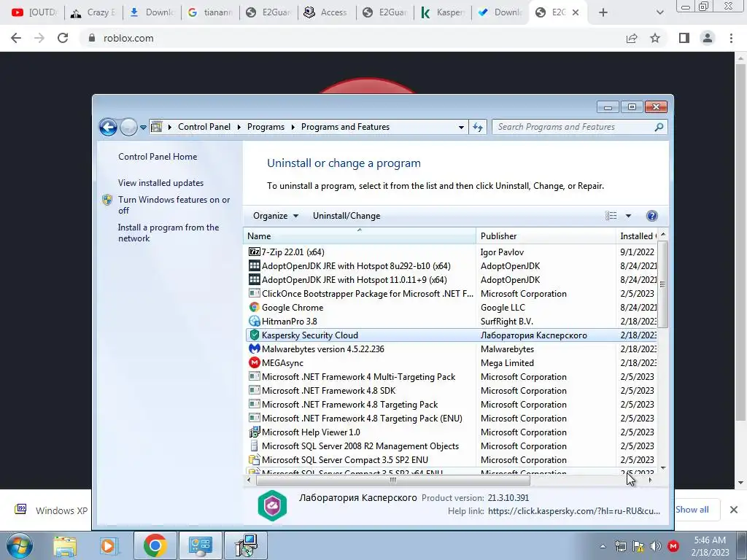Open the help question mark icon
Viewport: 747px width, 560px height.
coord(651,216)
